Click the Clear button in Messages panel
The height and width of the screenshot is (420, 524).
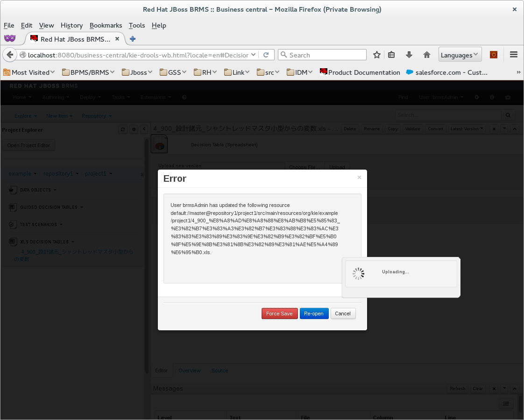coord(478,389)
